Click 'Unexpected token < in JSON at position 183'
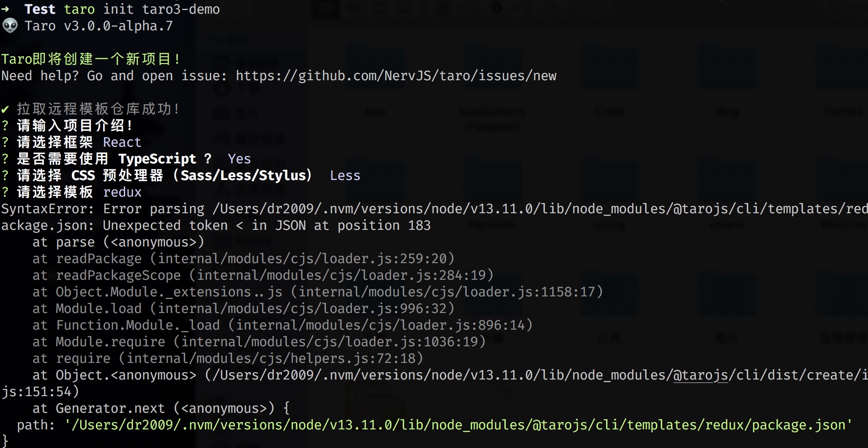 click(267, 225)
